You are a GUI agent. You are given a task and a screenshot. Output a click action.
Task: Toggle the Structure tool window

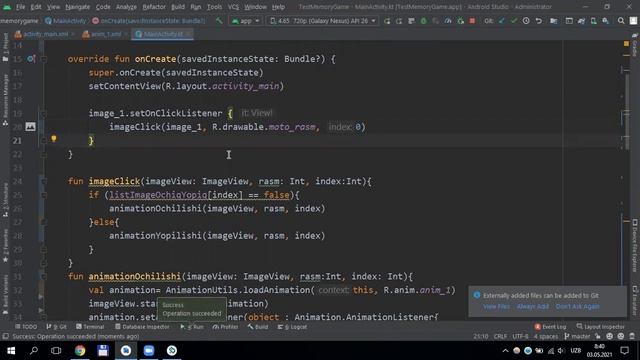tap(5, 201)
